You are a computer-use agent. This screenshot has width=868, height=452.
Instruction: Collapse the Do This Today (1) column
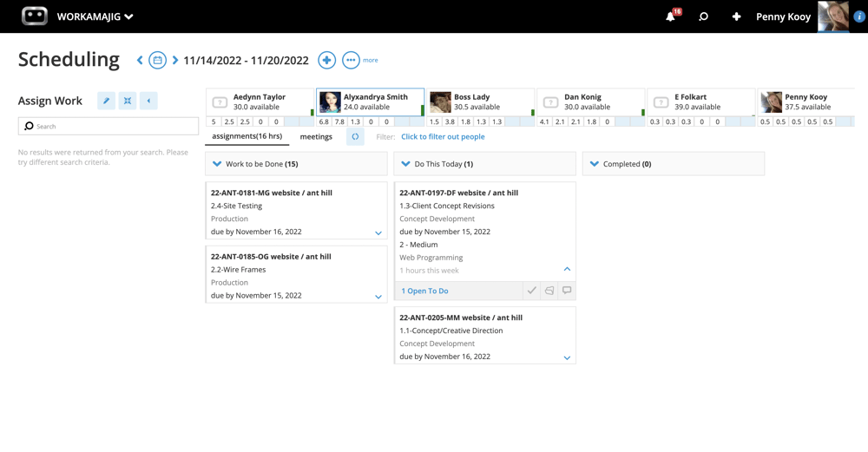[x=405, y=164]
